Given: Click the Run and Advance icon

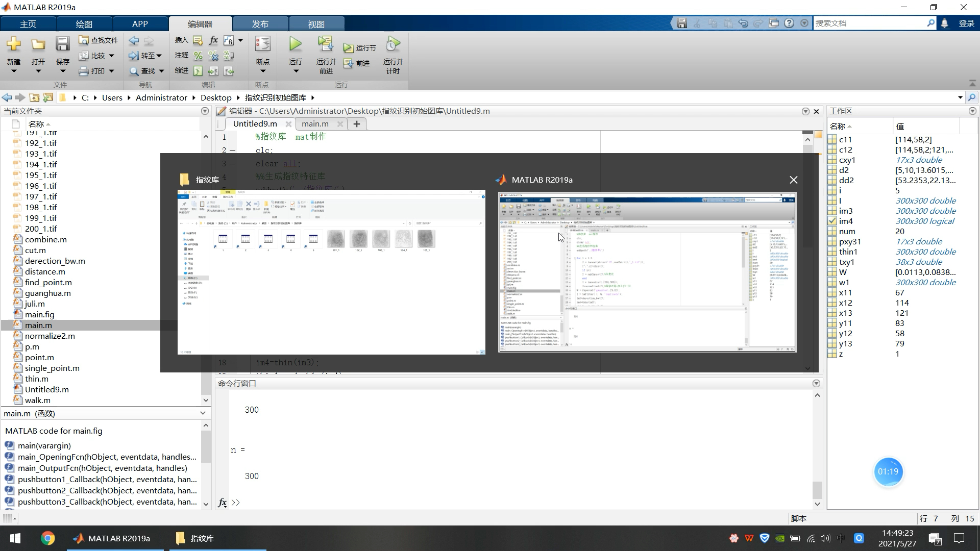Looking at the screenshot, I should click(x=326, y=45).
